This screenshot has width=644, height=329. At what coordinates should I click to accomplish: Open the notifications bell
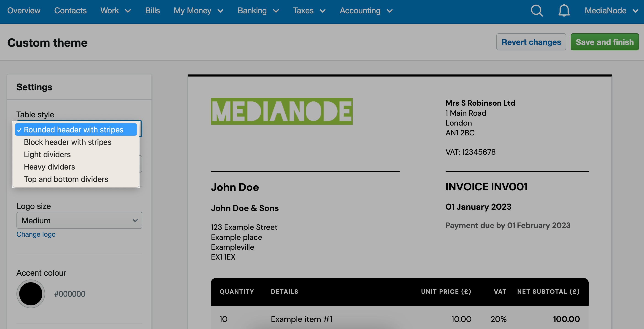[x=564, y=11]
